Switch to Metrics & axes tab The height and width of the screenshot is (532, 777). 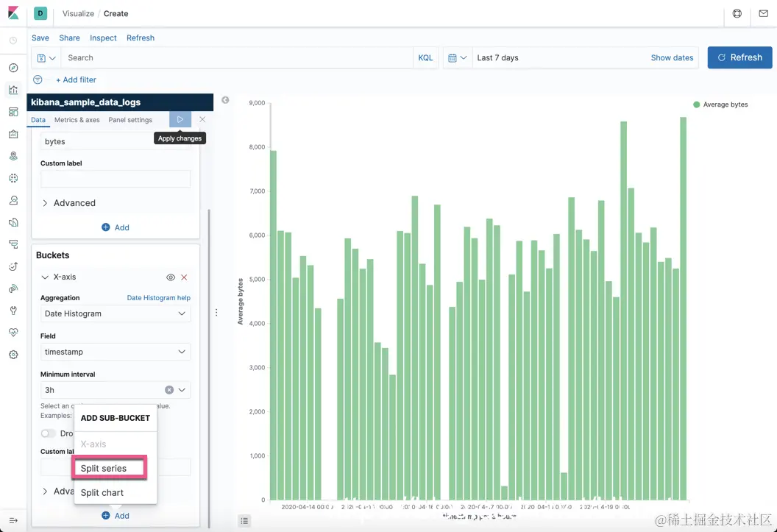[77, 120]
